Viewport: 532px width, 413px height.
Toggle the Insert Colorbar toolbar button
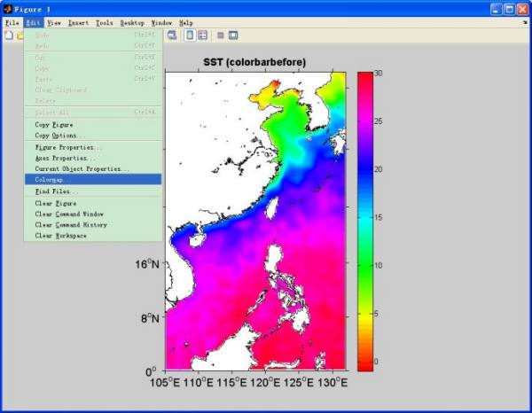coord(190,35)
